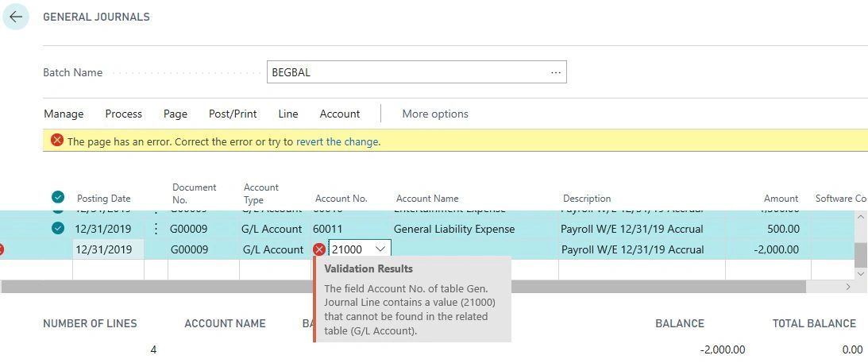Open the Process menu
Screen dimensions: 868x363
coord(123,114)
